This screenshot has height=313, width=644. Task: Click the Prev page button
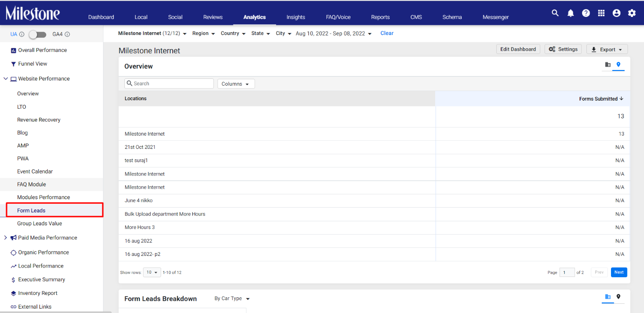[599, 272]
